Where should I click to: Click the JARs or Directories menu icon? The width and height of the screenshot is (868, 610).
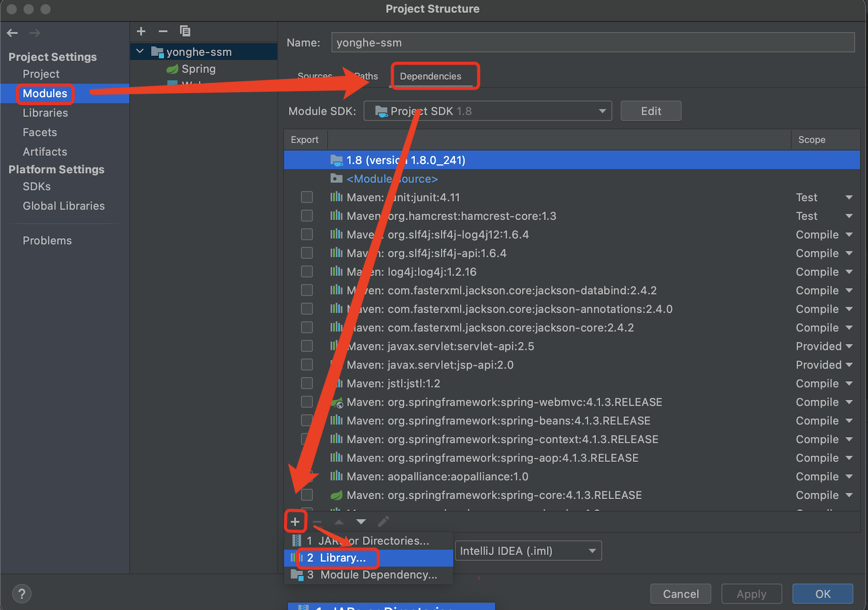click(x=297, y=541)
